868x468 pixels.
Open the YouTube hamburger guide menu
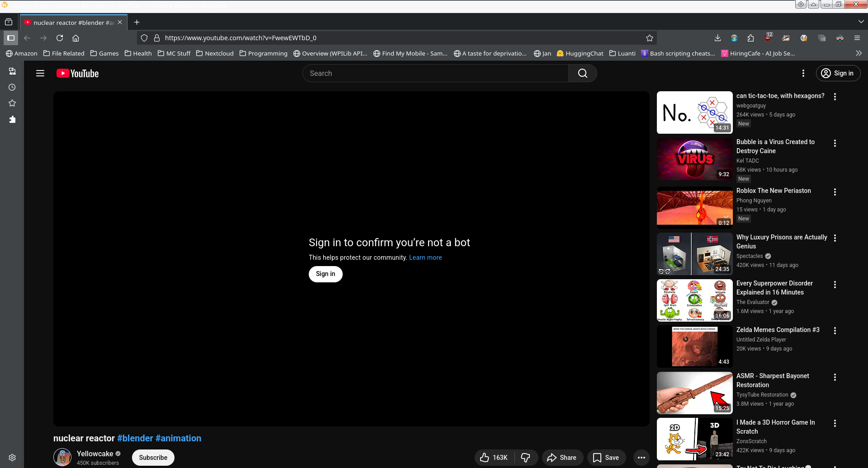tap(40, 73)
